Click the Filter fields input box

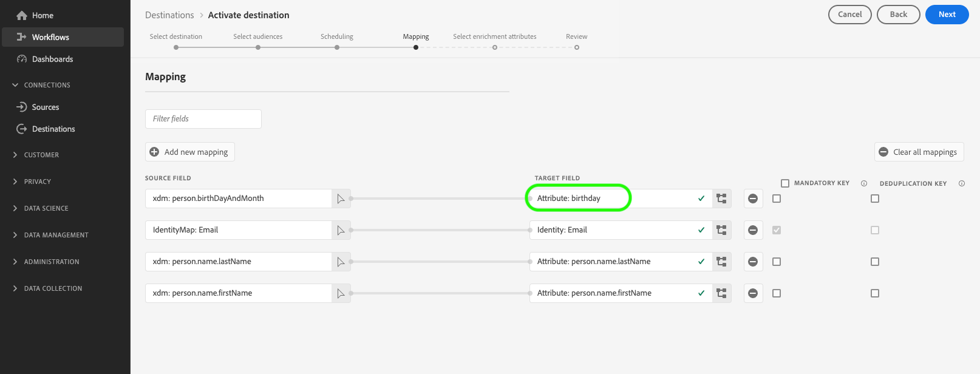pos(203,119)
